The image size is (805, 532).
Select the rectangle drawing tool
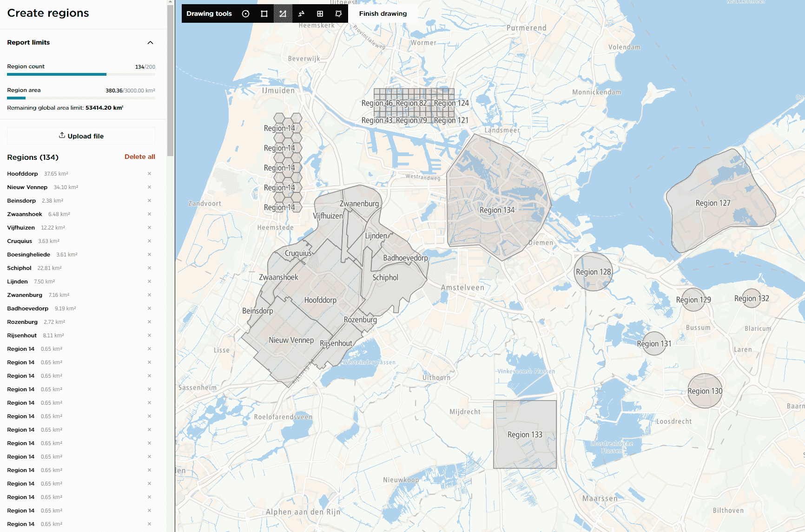click(264, 14)
